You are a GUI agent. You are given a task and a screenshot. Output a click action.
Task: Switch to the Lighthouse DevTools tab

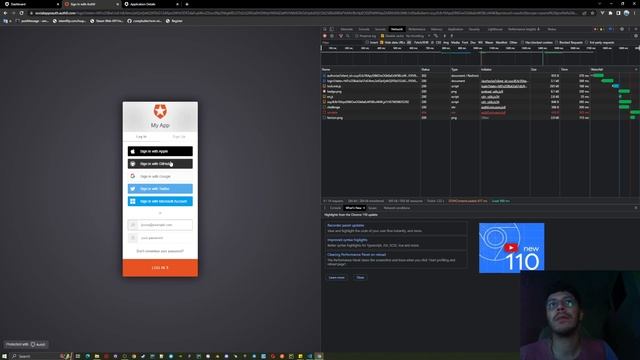[495, 29]
